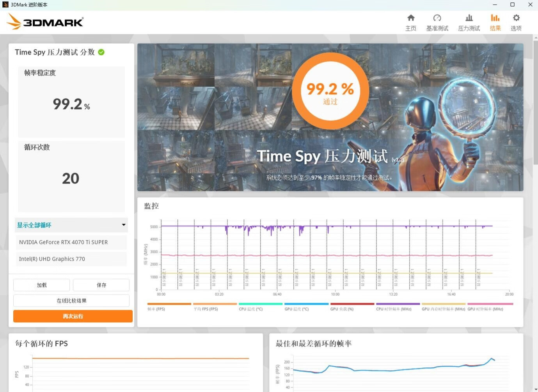Open the 选项 settings gear icon
The image size is (538, 392).
click(516, 18)
